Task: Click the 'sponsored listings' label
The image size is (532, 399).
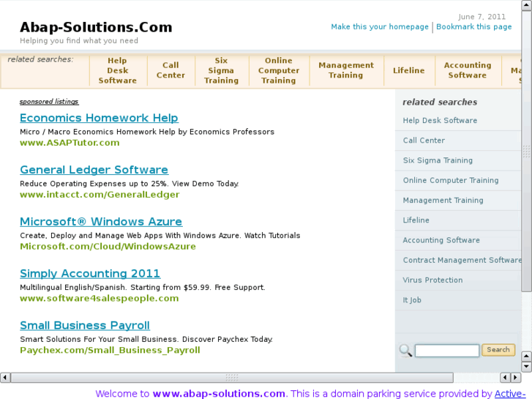Action: tap(49, 102)
